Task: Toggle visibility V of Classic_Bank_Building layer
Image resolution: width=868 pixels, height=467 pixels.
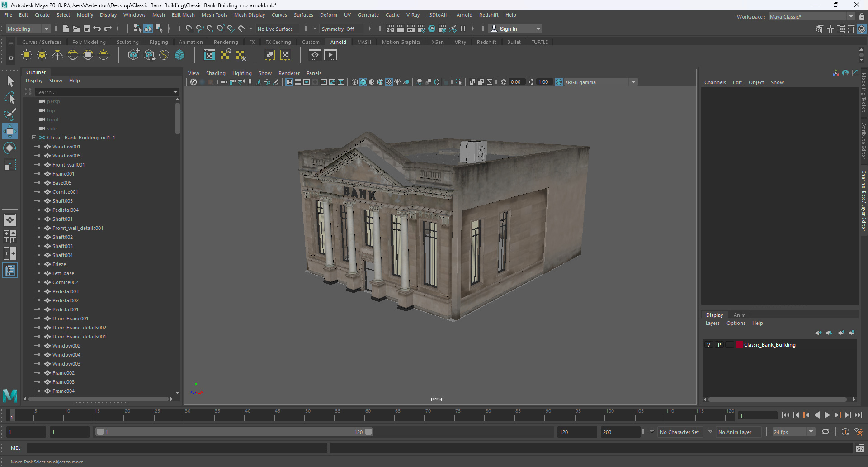Action: [708, 345]
